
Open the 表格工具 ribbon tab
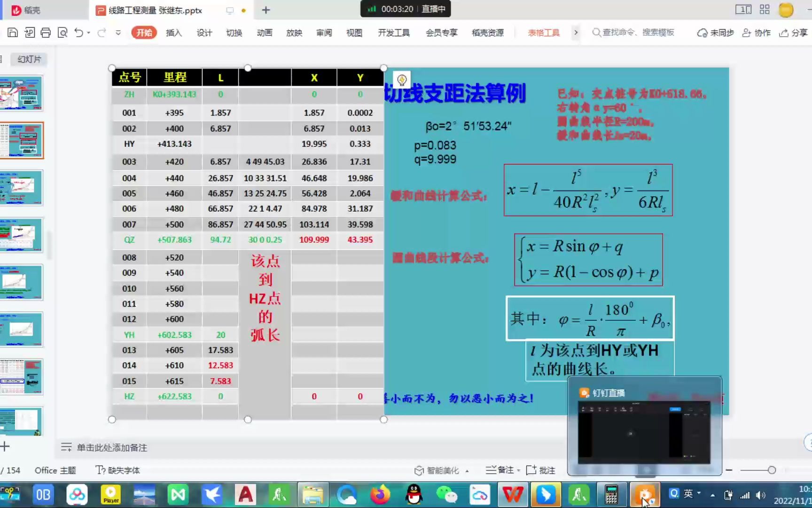click(544, 32)
